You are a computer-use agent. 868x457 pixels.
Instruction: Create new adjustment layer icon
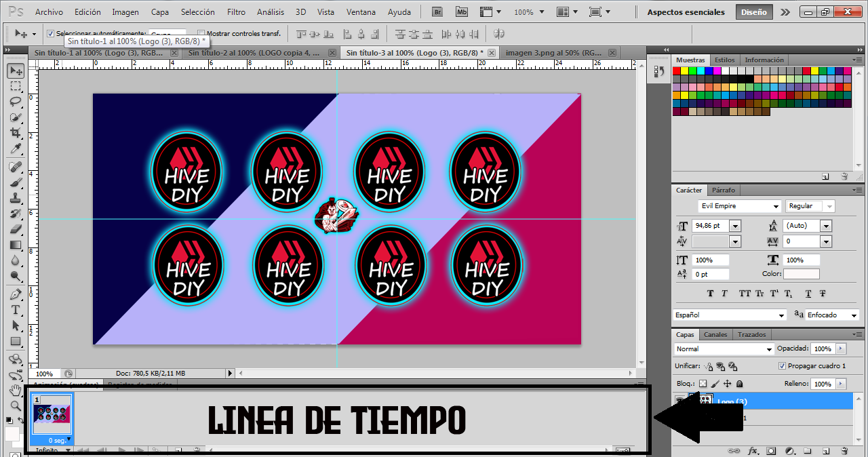click(789, 451)
